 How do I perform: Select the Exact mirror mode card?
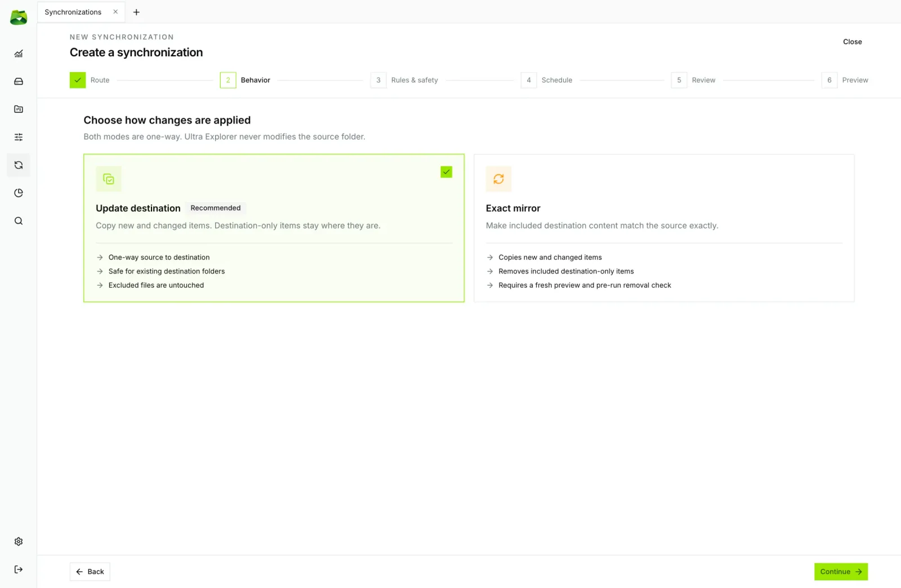click(664, 228)
